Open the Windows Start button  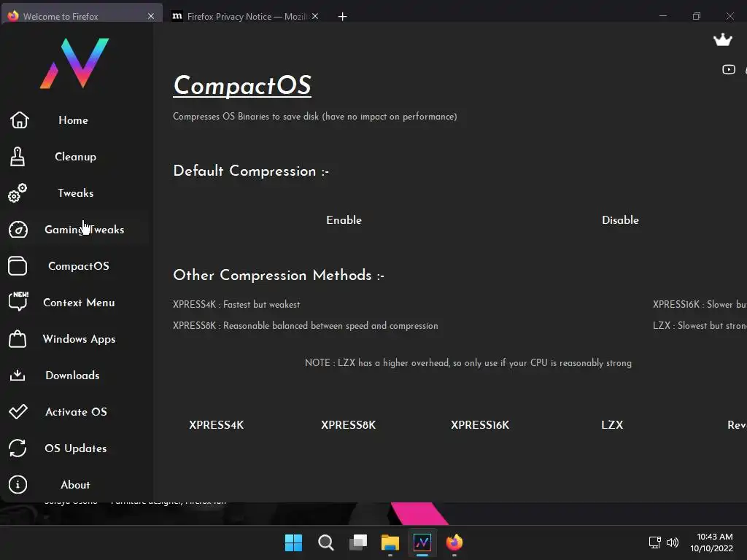(x=293, y=542)
